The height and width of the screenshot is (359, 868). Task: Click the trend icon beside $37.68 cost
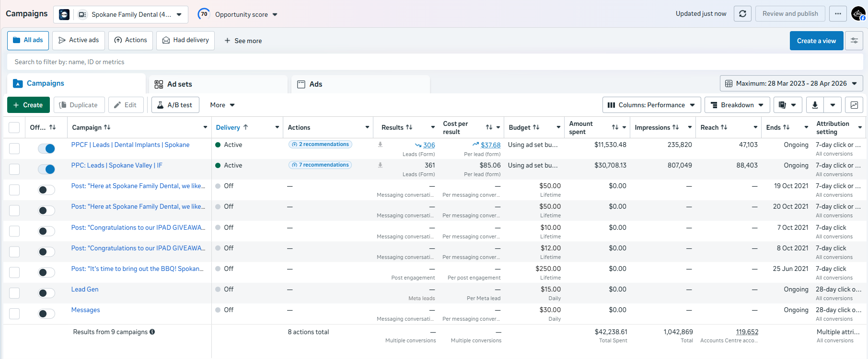click(x=475, y=144)
